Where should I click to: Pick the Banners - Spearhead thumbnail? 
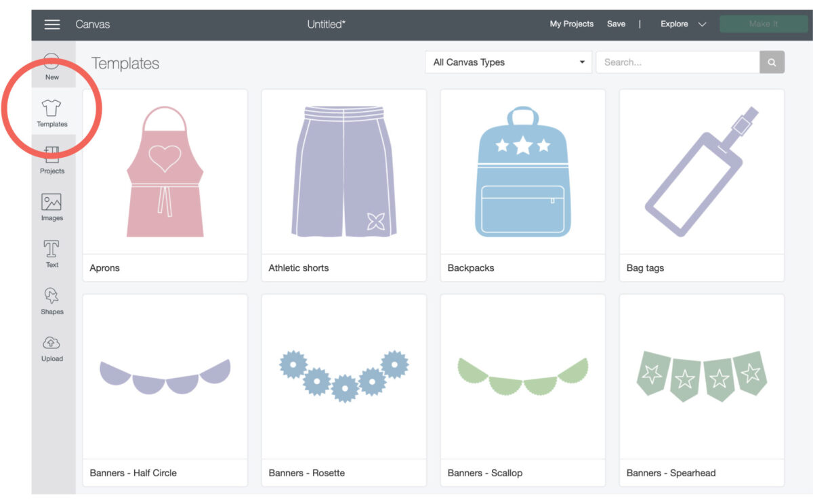[702, 377]
